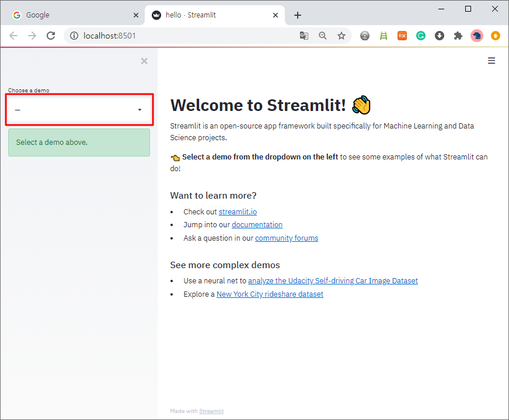Open the documentation link
This screenshot has height=420, width=509.
pyautogui.click(x=257, y=225)
